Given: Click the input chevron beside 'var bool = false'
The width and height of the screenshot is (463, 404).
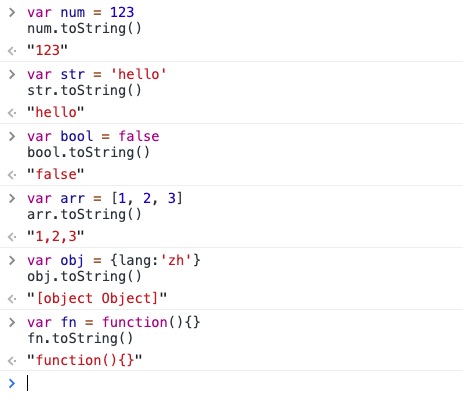Looking at the screenshot, I should (12, 136).
